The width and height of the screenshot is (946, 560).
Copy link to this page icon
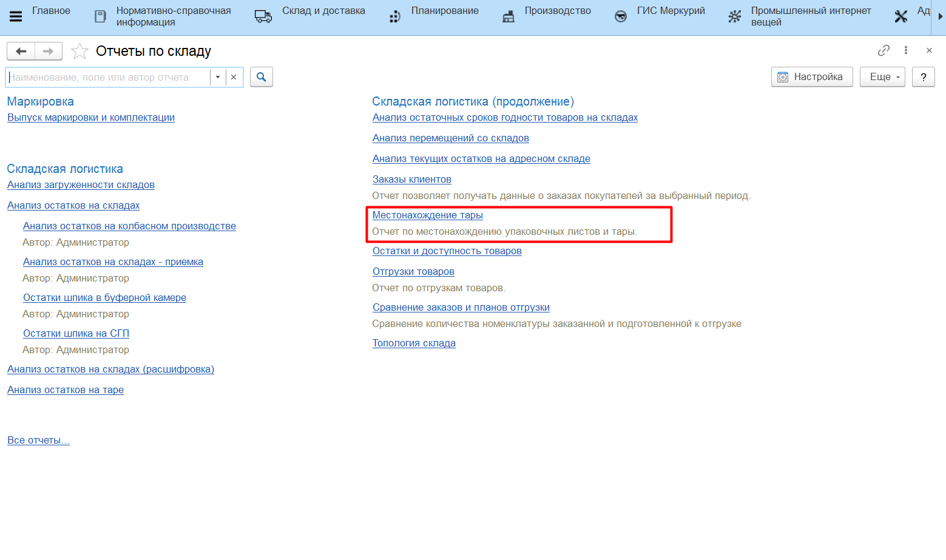pyautogui.click(x=883, y=50)
